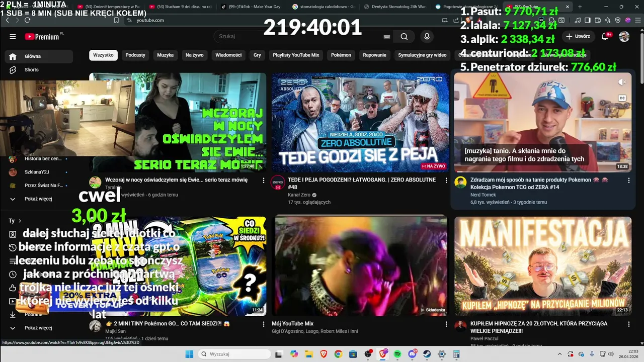Open Windows Start menu
This screenshot has width=644, height=362.
tap(189, 354)
